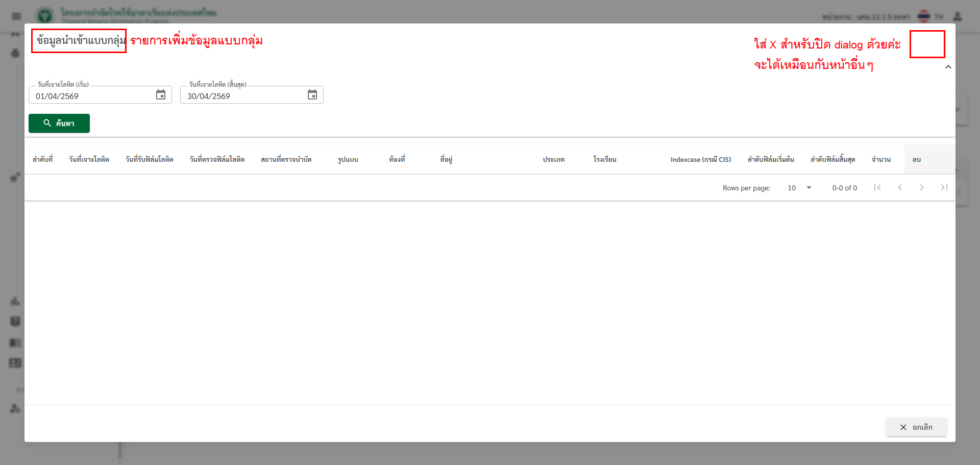Click the green ค้นหา search button
Screen dimensions: 980x465
click(59, 124)
